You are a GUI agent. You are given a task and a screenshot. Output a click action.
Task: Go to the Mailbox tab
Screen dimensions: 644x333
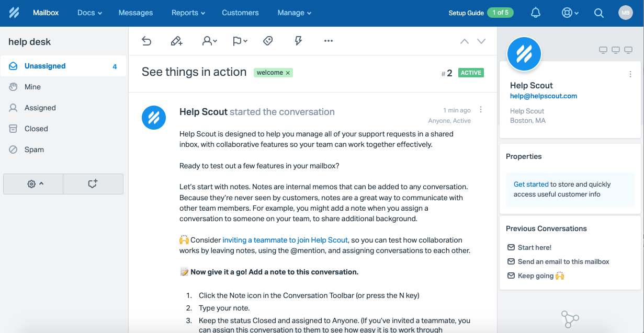tap(46, 13)
